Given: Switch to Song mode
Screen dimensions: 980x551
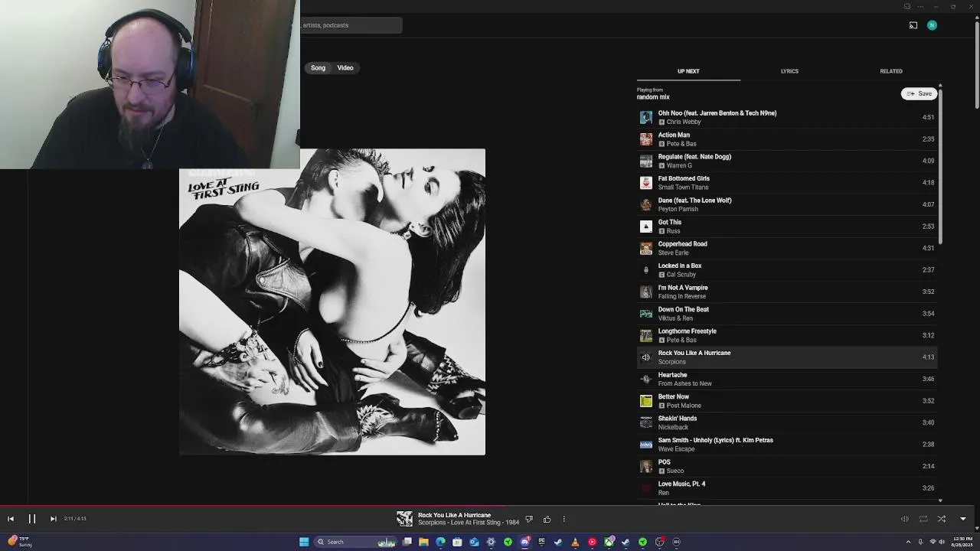Looking at the screenshot, I should pos(318,68).
